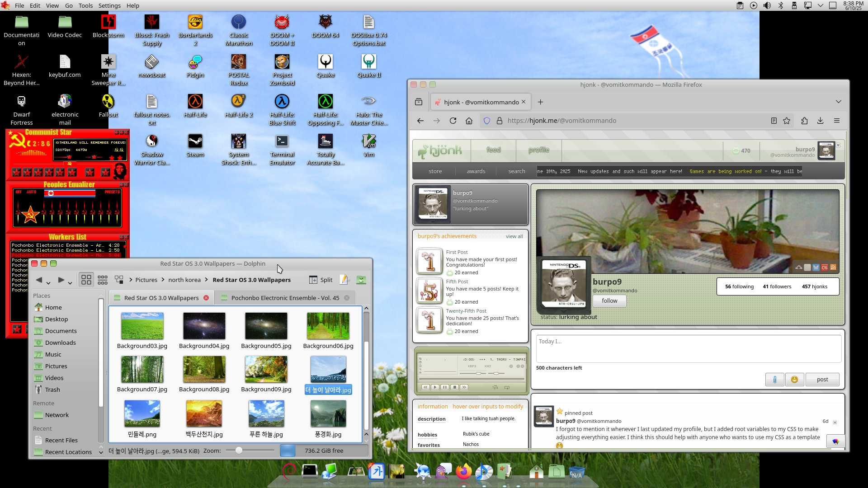
Task: Switch Dolphin to compact view mode
Action: point(103,280)
